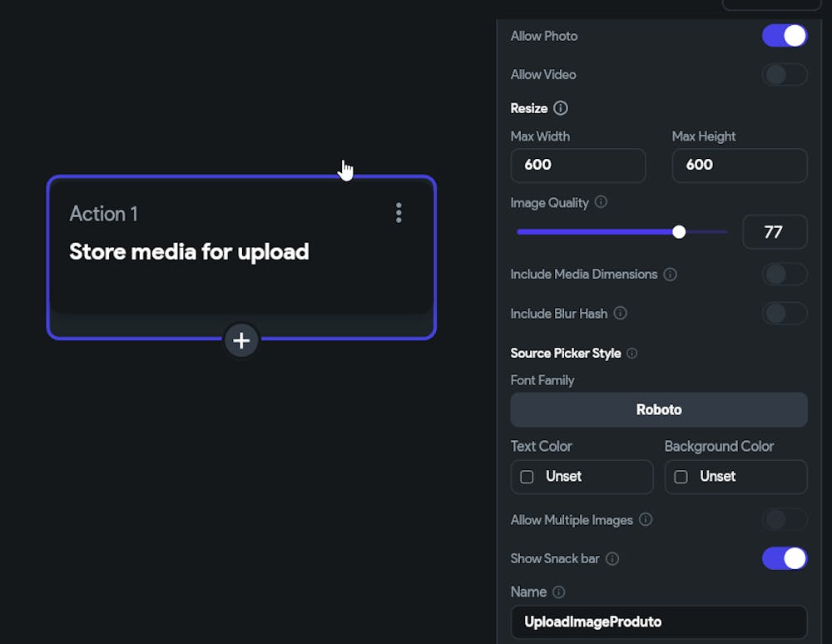Open the Roboto font family selector
The image size is (832, 644).
658,409
